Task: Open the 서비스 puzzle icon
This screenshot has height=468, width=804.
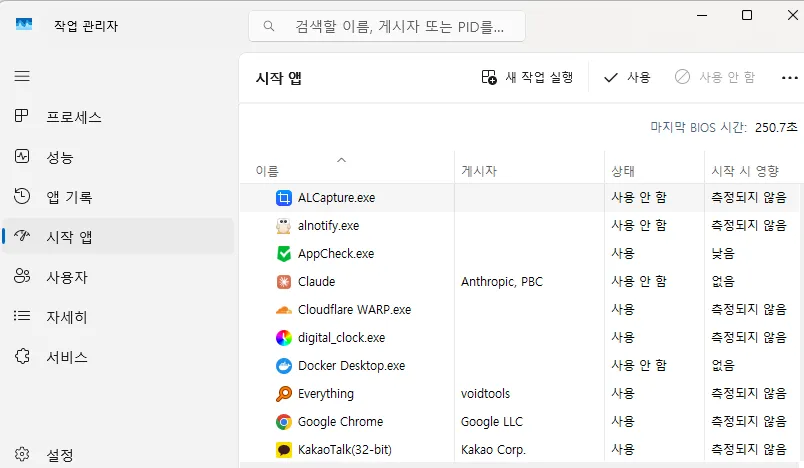Action: click(22, 356)
